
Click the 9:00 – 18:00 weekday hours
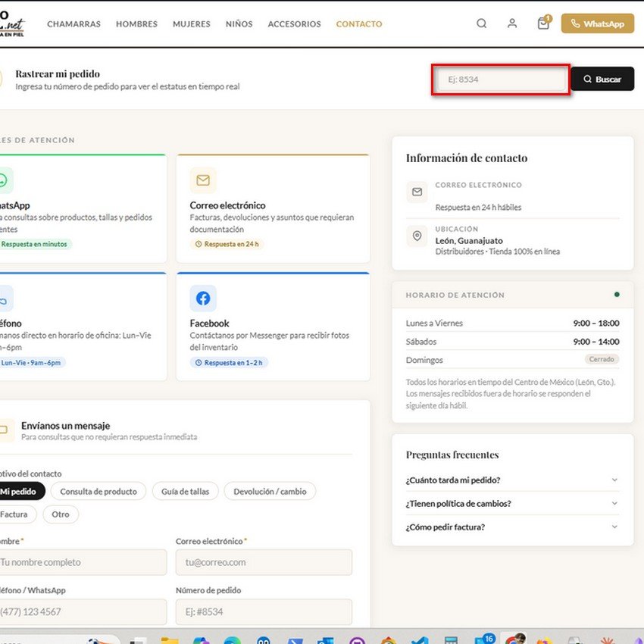coord(596,324)
